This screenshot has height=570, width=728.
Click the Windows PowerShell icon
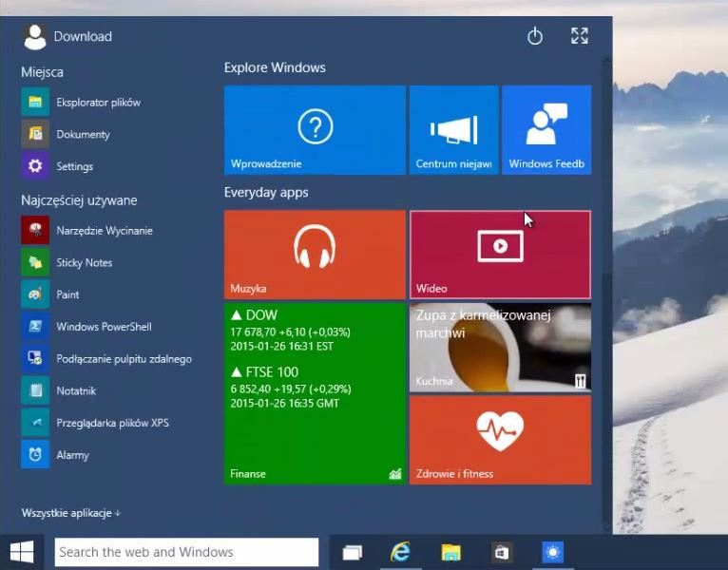(35, 326)
